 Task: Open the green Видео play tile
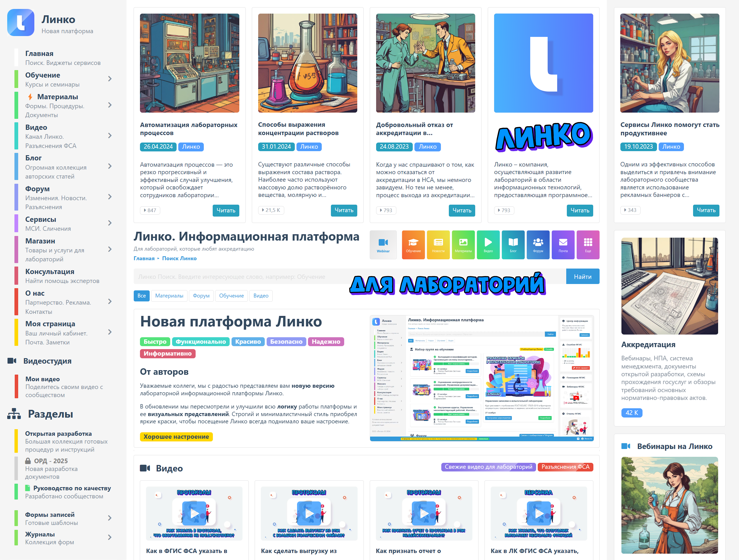tap(488, 245)
